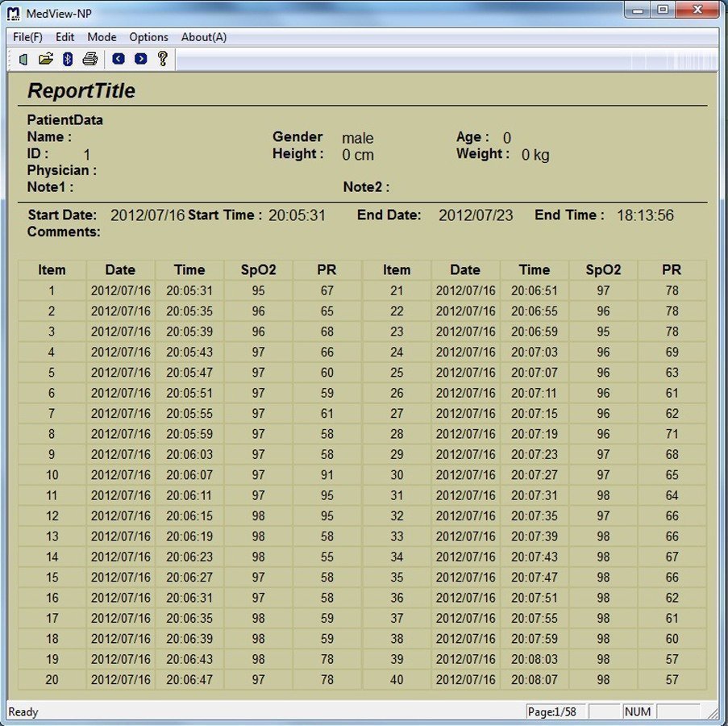Open the About(A) menu
Image resolution: width=728 pixels, height=726 pixels.
pyautogui.click(x=204, y=37)
